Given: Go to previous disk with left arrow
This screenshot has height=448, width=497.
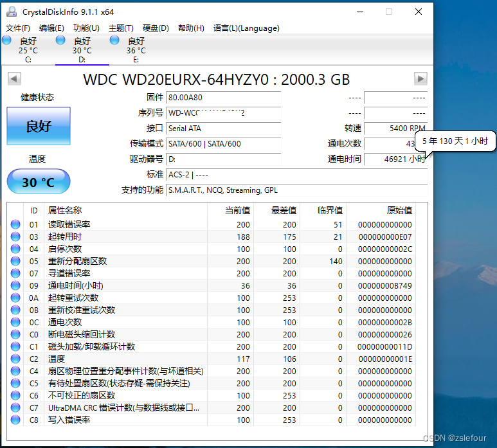Looking at the screenshot, I should pos(14,78).
